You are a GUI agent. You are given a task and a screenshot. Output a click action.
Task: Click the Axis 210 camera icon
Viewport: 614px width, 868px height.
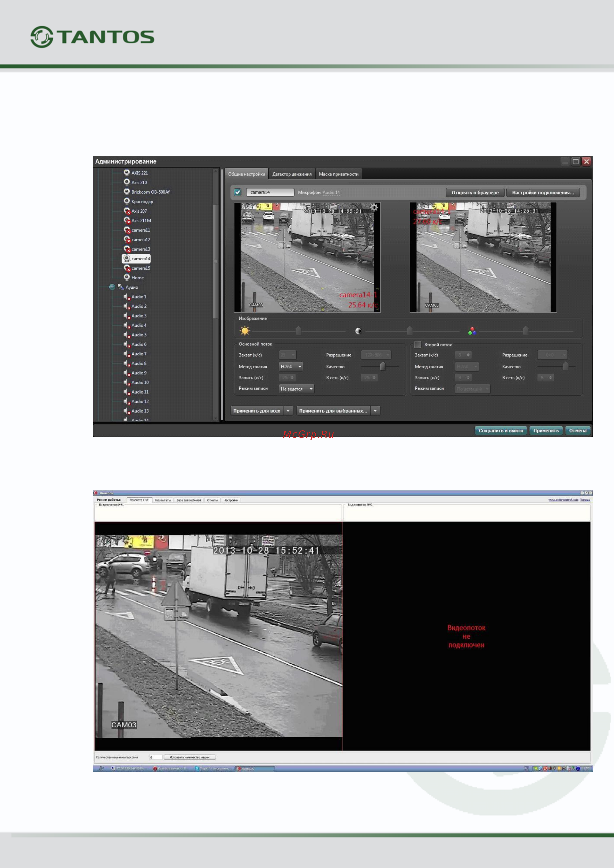(x=127, y=182)
